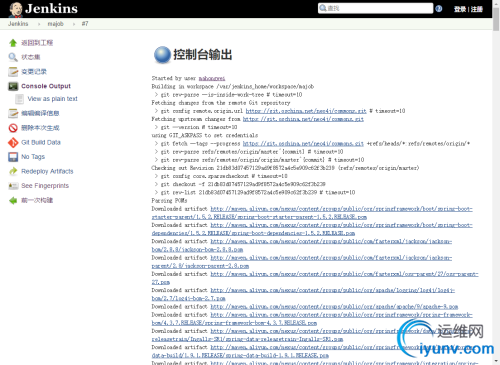Open View as plain text
The image size is (500, 365).
pyautogui.click(x=52, y=99)
